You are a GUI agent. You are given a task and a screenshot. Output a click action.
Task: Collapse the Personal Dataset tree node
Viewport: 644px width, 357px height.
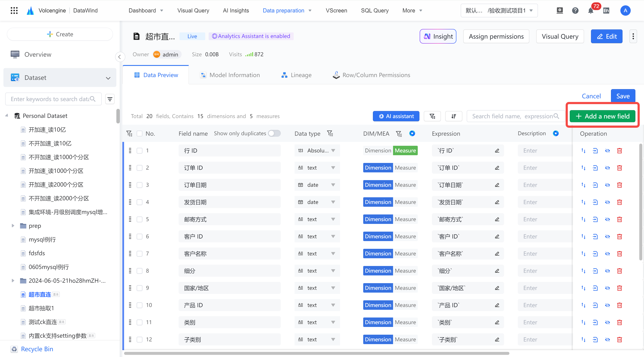pyautogui.click(x=7, y=115)
